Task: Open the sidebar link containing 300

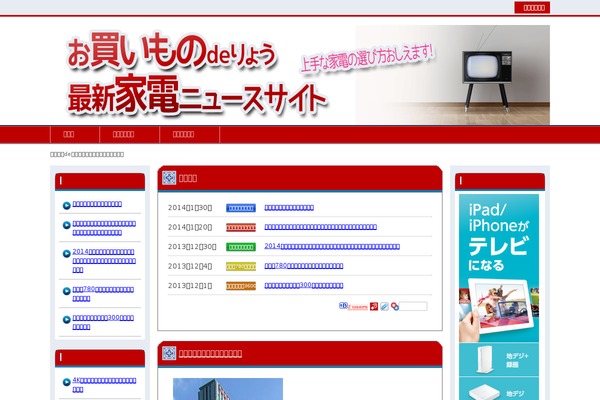Action: coord(103,322)
